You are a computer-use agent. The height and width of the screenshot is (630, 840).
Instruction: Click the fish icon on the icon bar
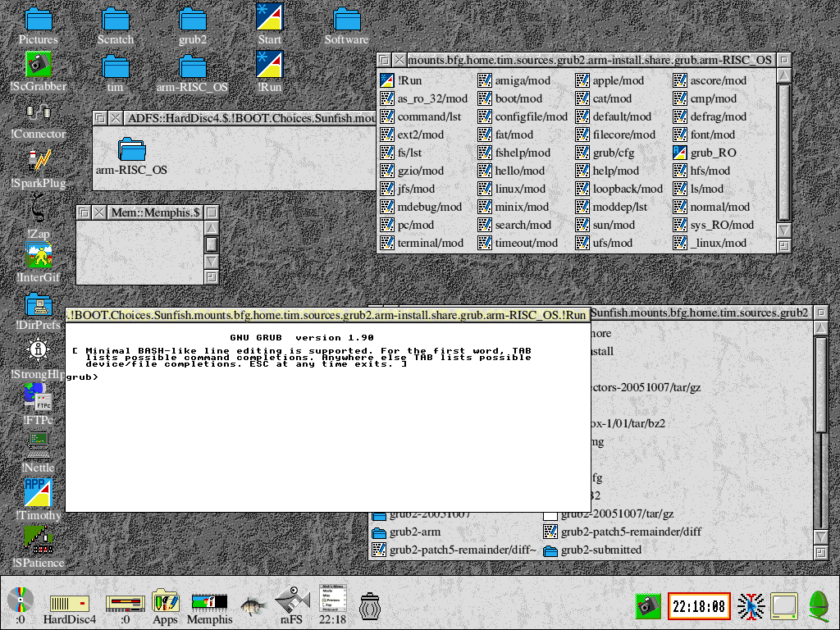click(x=253, y=606)
